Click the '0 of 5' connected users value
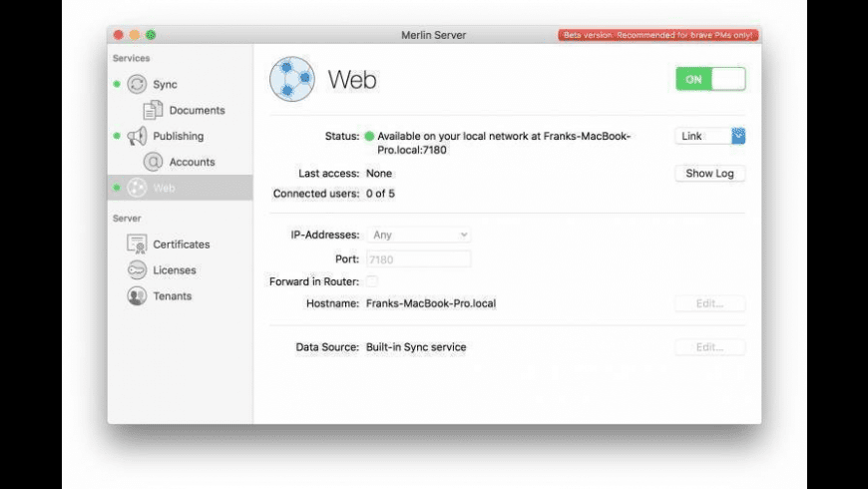The width and height of the screenshot is (868, 489). pyautogui.click(x=380, y=194)
